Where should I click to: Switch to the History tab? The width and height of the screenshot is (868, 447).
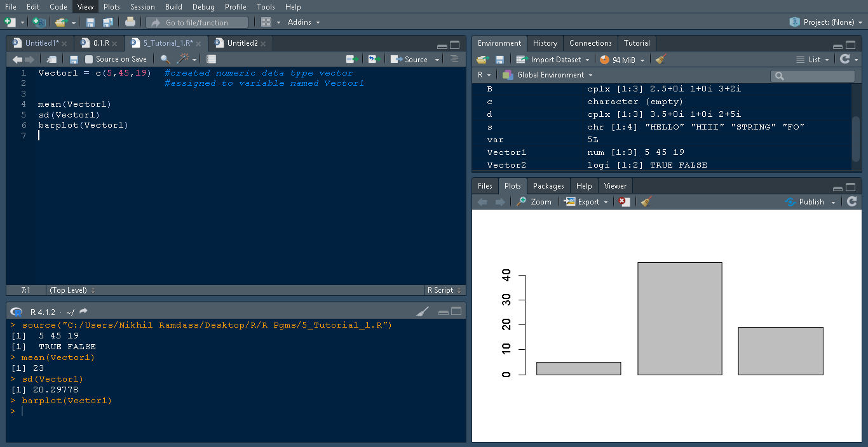[545, 43]
